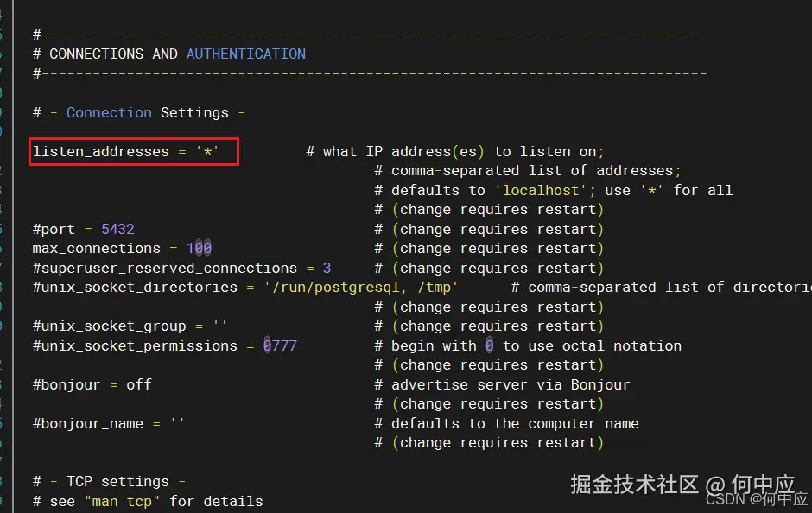Click '(change requires restart)' beside superuser_reserved_connections

click(x=498, y=268)
